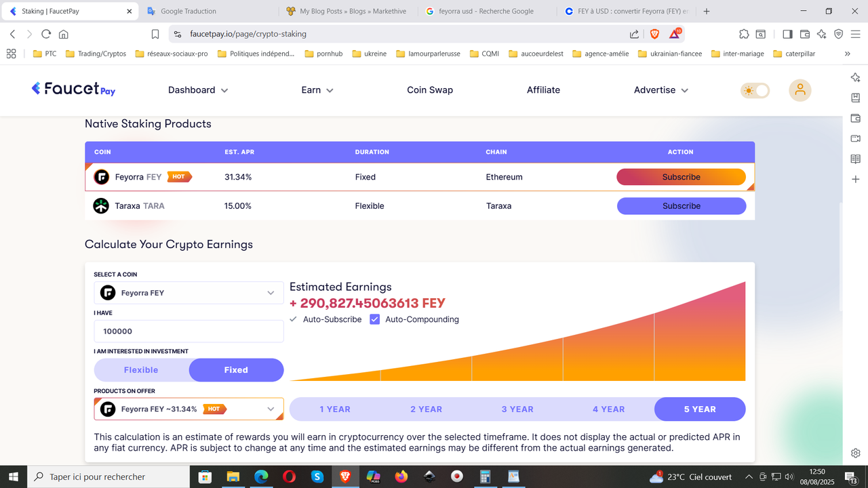Open Brave Wallet icon in toolbar

pyautogui.click(x=805, y=34)
